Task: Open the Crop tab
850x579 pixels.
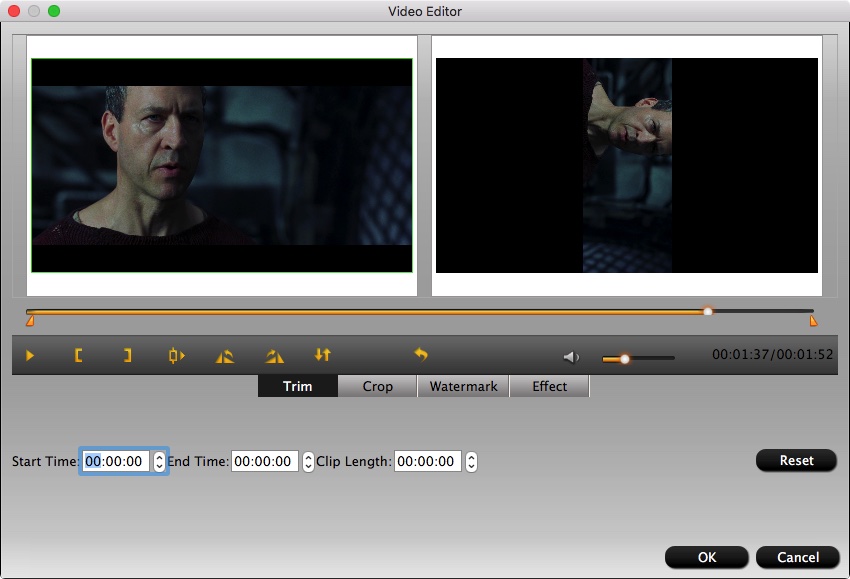Action: [377, 387]
